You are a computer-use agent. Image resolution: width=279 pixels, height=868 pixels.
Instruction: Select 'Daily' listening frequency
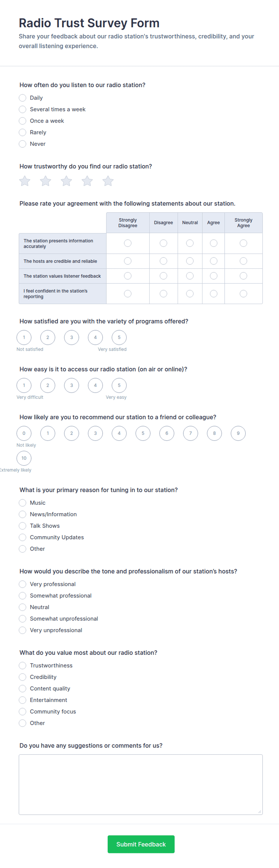point(22,98)
